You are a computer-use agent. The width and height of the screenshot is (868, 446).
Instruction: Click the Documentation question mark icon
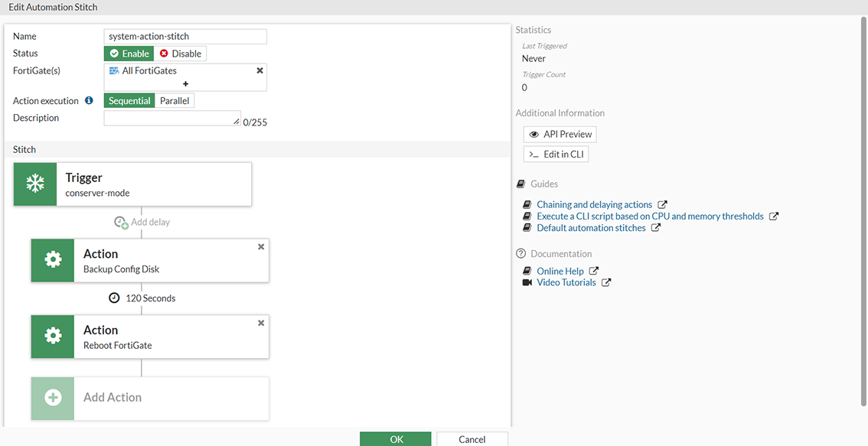pos(520,254)
